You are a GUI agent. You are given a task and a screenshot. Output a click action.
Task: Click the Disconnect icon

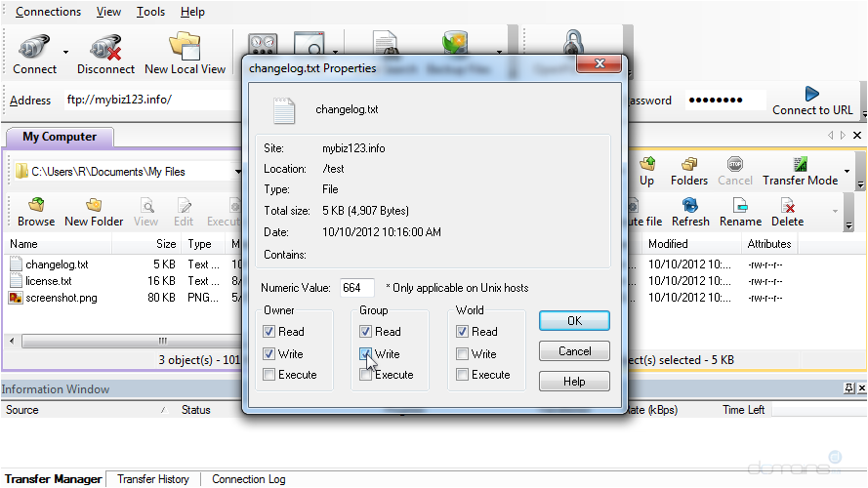105,49
